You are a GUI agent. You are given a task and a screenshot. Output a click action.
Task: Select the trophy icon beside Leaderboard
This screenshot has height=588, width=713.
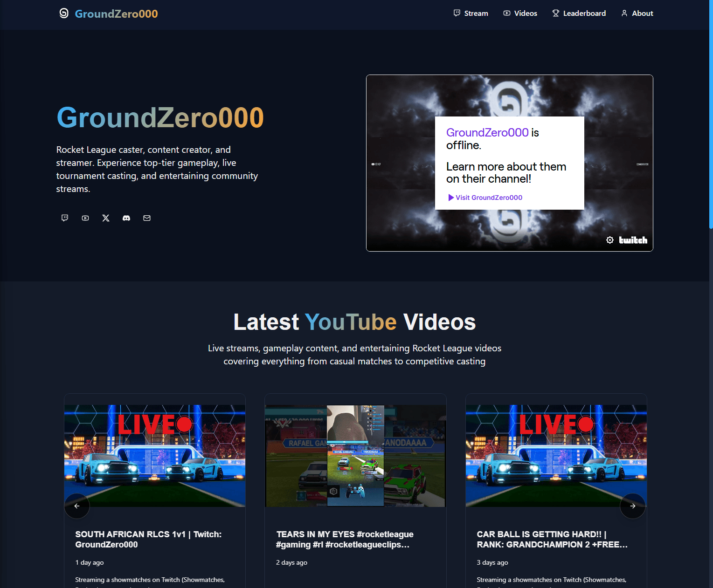pyautogui.click(x=555, y=13)
